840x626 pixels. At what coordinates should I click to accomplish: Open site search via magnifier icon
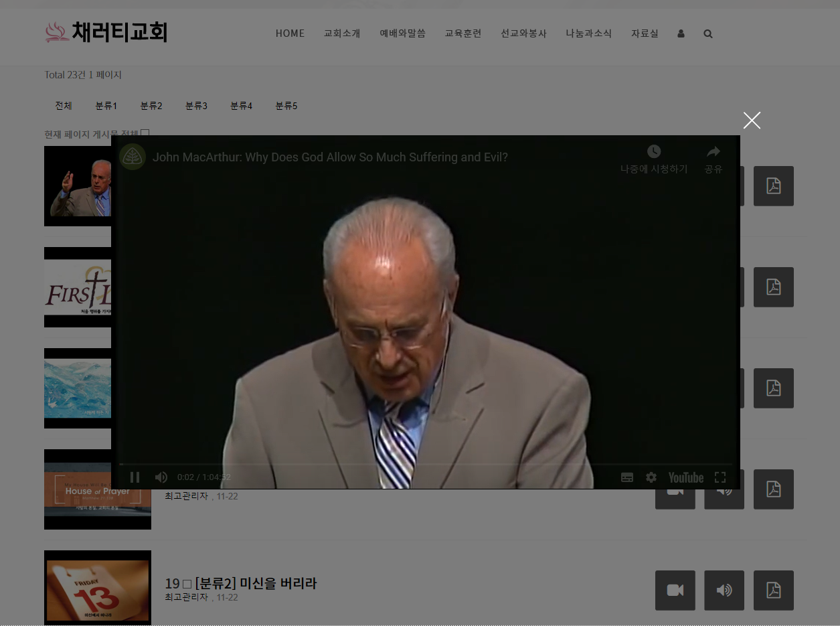click(708, 33)
